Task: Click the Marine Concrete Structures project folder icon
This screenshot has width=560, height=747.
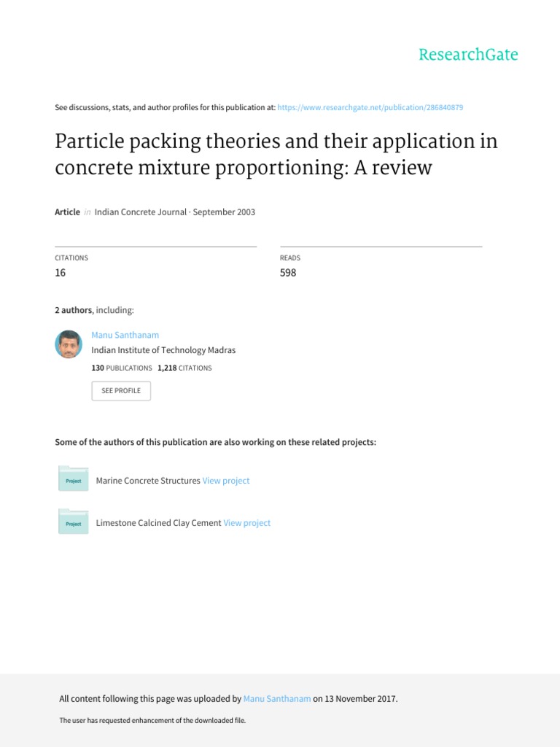Action: [x=73, y=479]
